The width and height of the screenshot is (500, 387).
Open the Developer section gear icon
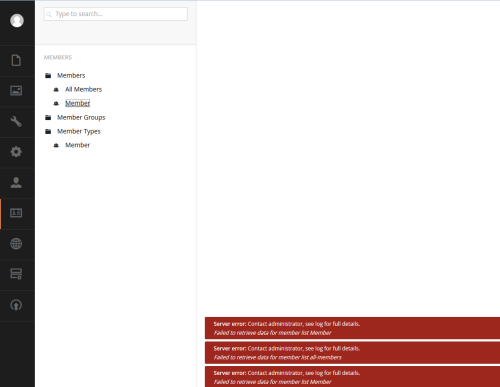coord(16,152)
